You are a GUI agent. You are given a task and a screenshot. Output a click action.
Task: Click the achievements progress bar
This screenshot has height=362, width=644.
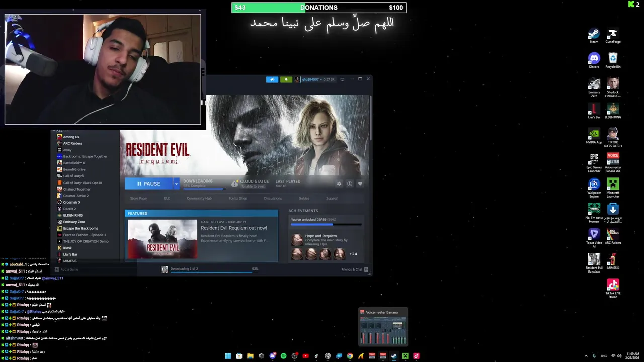click(x=326, y=225)
